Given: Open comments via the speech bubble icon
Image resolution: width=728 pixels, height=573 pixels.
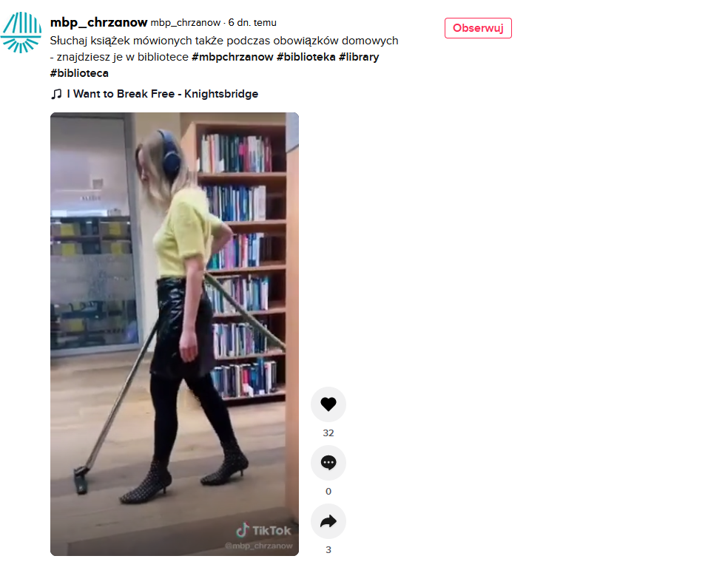Looking at the screenshot, I should (x=328, y=463).
